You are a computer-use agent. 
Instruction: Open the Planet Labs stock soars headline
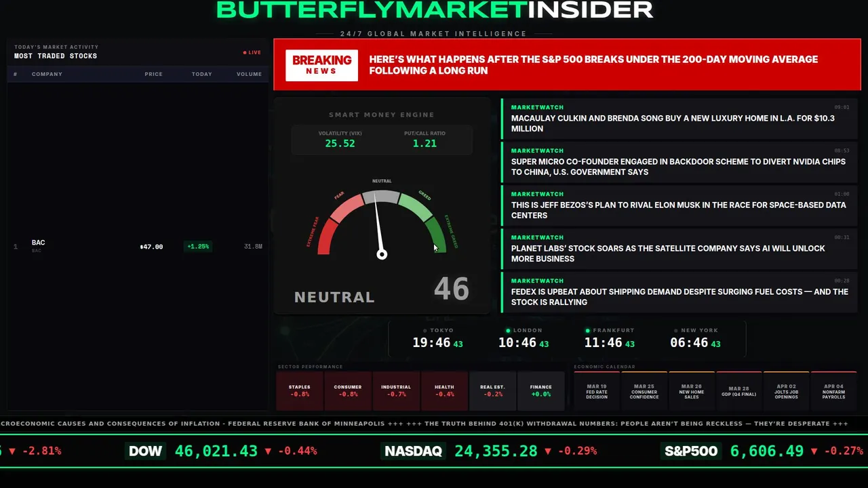(679, 249)
